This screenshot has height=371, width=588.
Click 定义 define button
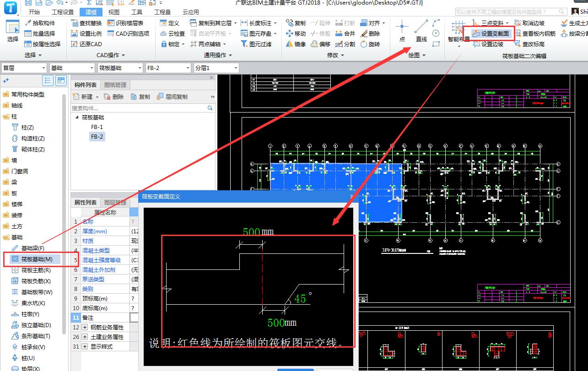[170, 23]
